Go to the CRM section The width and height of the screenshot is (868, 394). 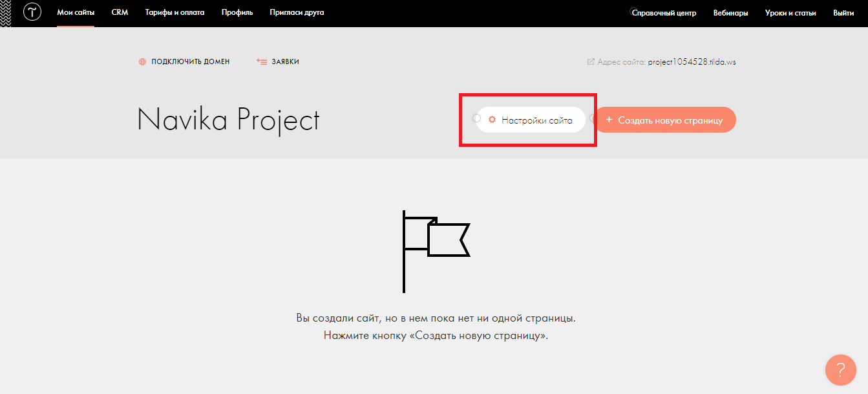(x=120, y=13)
